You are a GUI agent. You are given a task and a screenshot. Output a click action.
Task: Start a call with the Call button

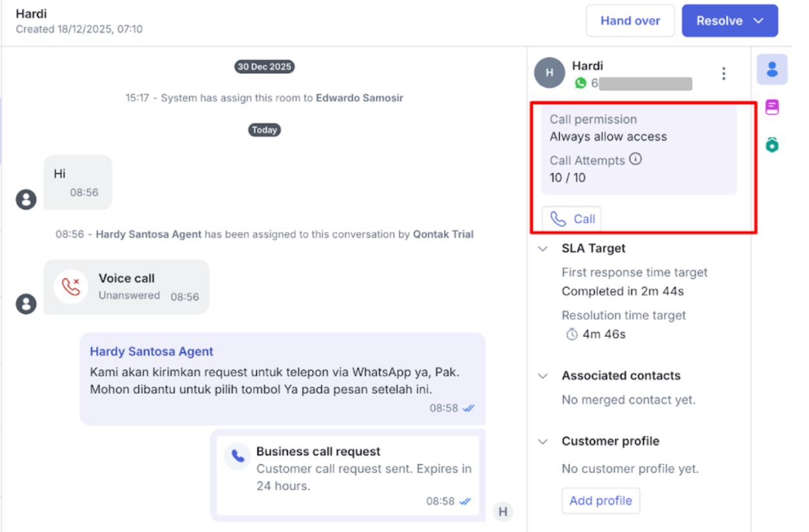click(572, 219)
